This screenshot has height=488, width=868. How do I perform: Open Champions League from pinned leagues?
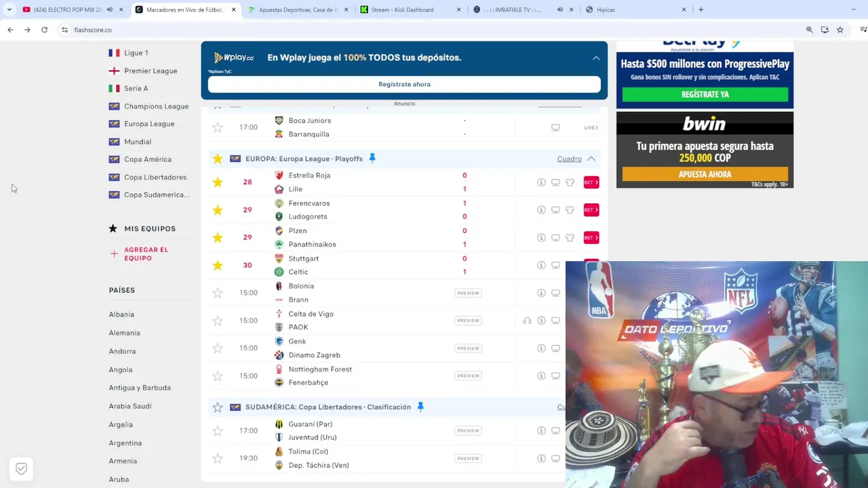(156, 106)
